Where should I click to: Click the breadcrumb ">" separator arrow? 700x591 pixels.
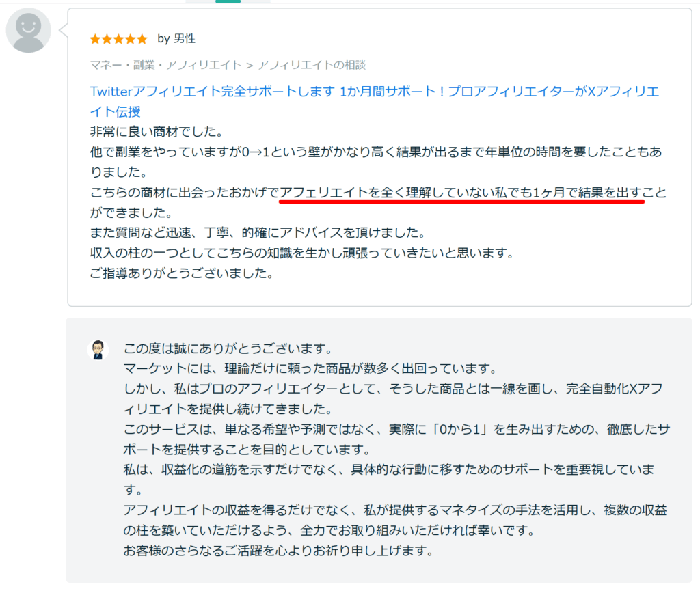(x=250, y=65)
